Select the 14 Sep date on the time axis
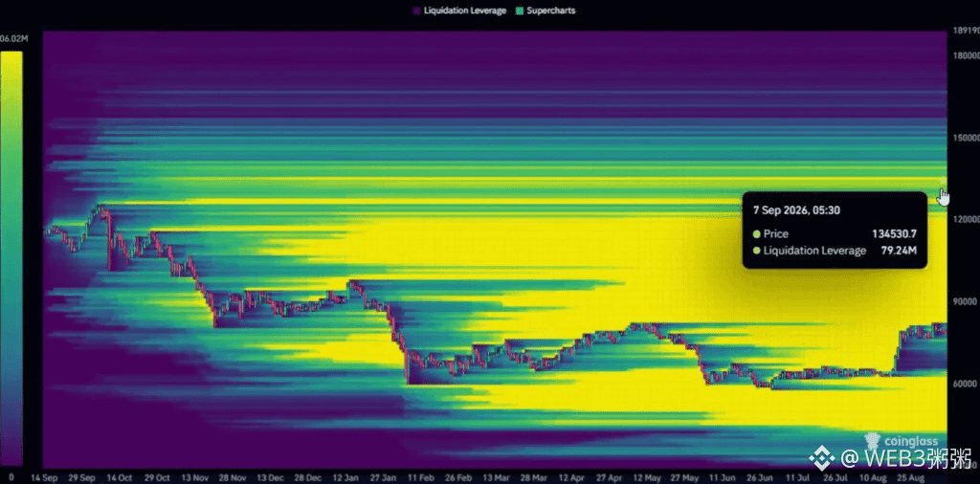The image size is (980, 484). [44, 477]
